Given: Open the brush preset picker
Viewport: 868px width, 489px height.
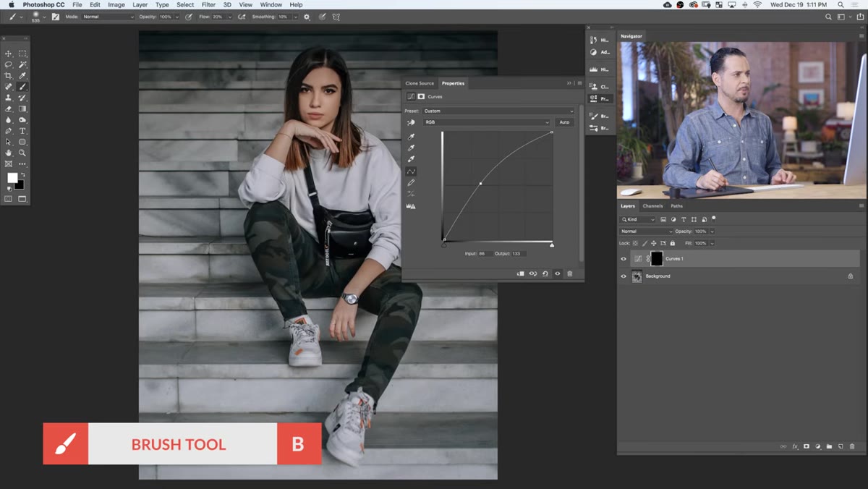Looking at the screenshot, I should [38, 17].
